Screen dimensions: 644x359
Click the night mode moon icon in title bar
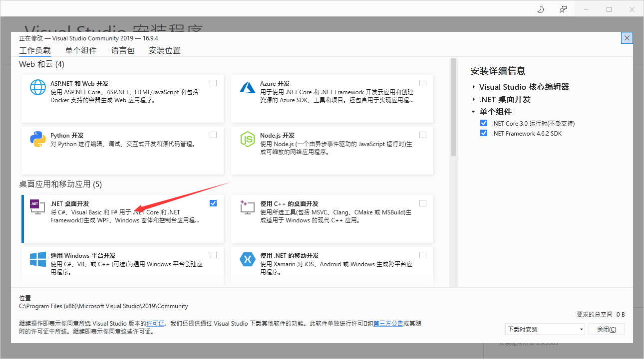pyautogui.click(x=540, y=9)
